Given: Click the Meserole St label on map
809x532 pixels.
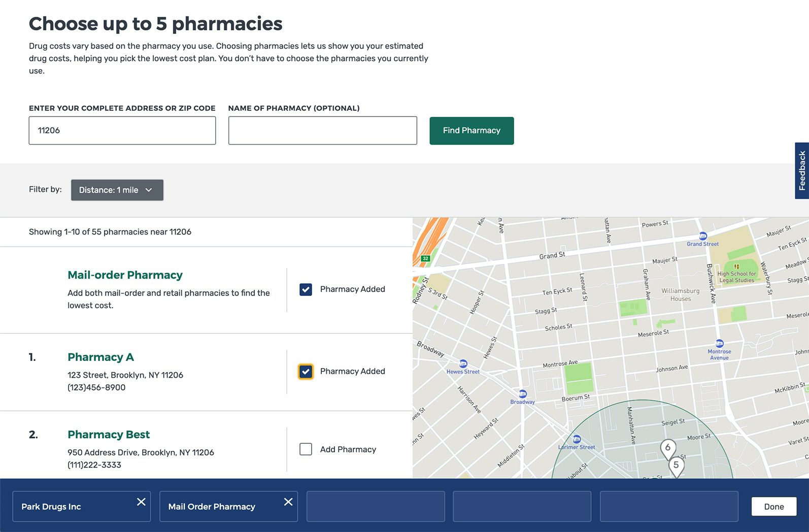Looking at the screenshot, I should [653, 334].
